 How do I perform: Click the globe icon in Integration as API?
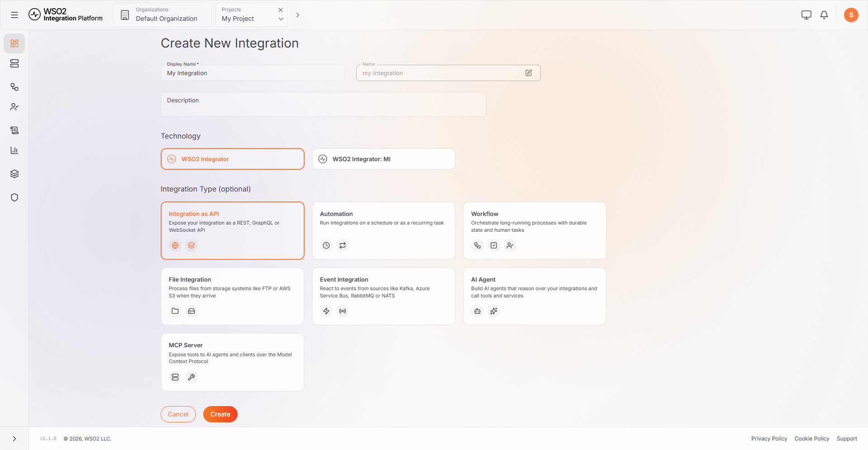pyautogui.click(x=175, y=245)
